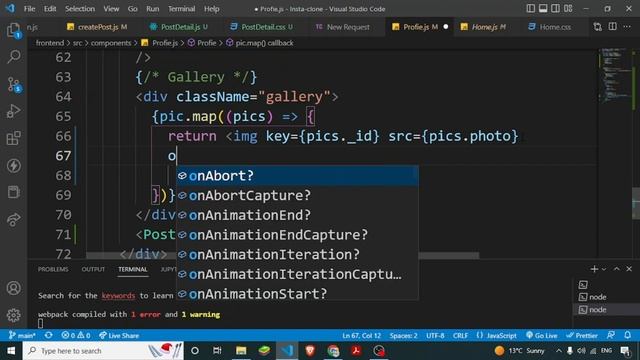
Task: Switch to the createPost.js tab
Action: pyautogui.click(x=97, y=27)
